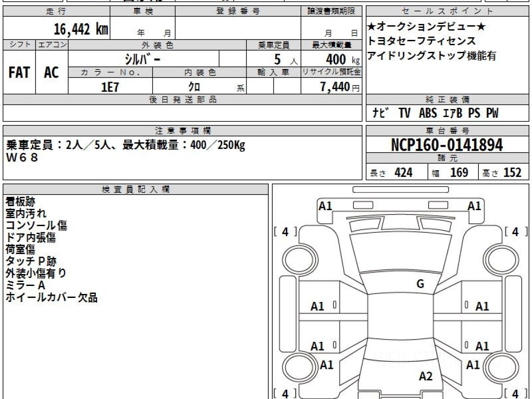Click the PW equipment entry
The height and width of the screenshot is (399, 532).
coord(492,113)
